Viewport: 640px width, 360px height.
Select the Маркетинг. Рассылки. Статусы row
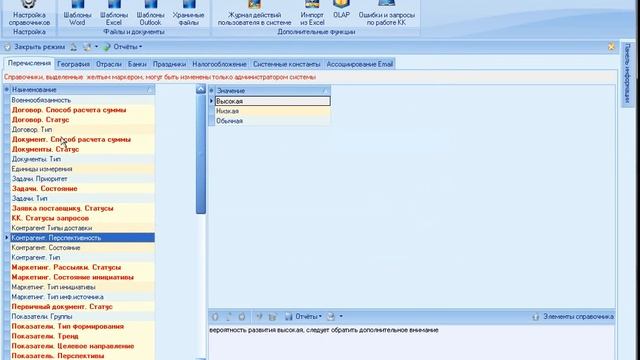pyautogui.click(x=82, y=267)
